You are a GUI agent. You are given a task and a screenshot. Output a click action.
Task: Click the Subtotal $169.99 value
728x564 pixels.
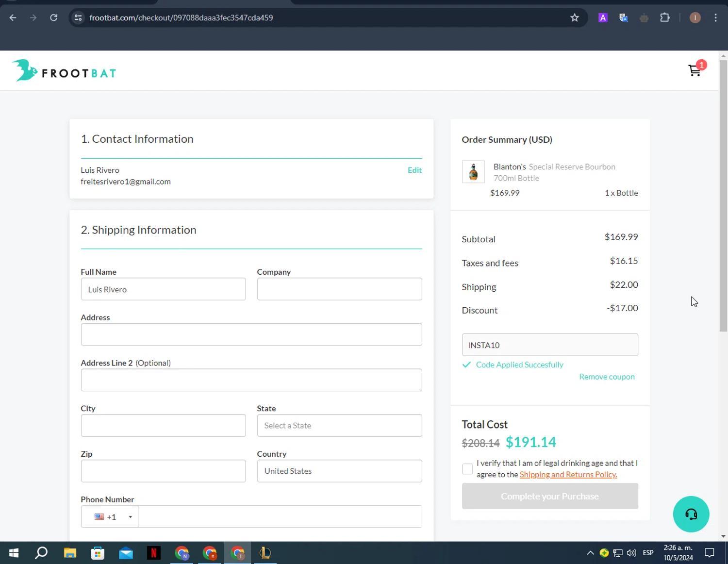coord(621,237)
